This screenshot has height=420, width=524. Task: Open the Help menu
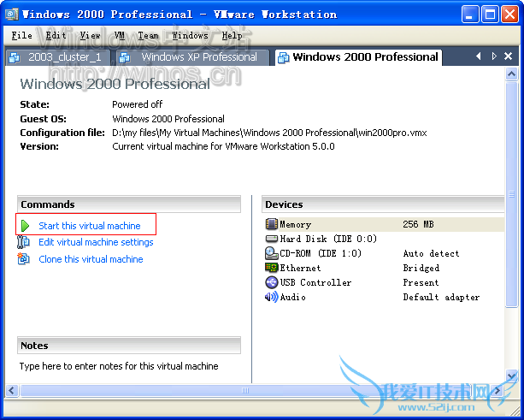pyautogui.click(x=232, y=35)
